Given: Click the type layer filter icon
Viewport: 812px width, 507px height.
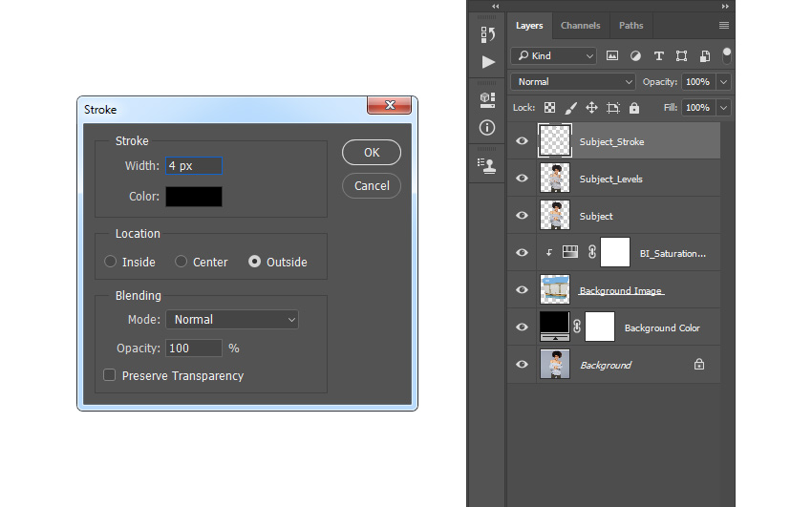Looking at the screenshot, I should [x=658, y=56].
